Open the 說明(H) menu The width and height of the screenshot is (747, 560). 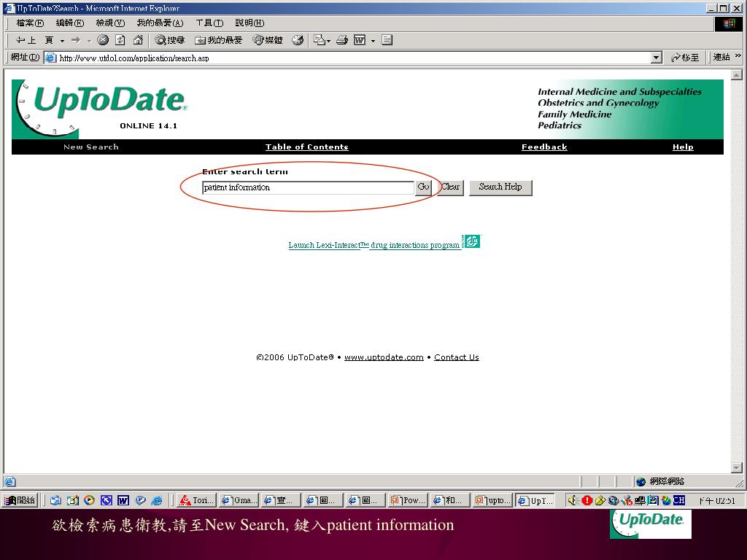pyautogui.click(x=249, y=23)
